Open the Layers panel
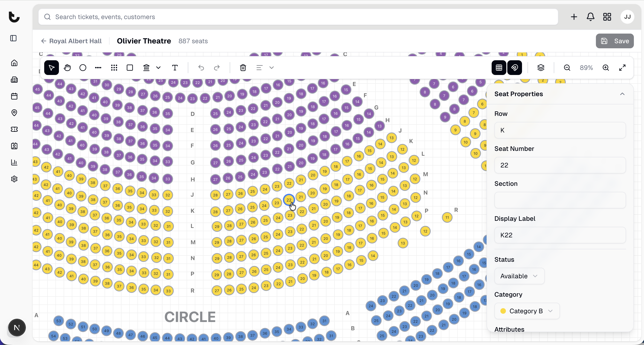The width and height of the screenshot is (644, 345). [541, 67]
